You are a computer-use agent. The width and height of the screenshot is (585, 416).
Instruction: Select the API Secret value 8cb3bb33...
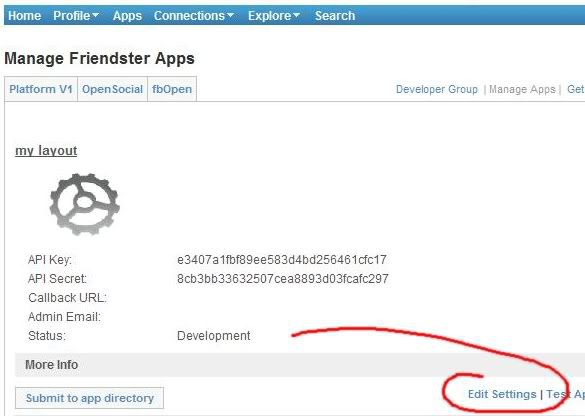pyautogui.click(x=283, y=279)
